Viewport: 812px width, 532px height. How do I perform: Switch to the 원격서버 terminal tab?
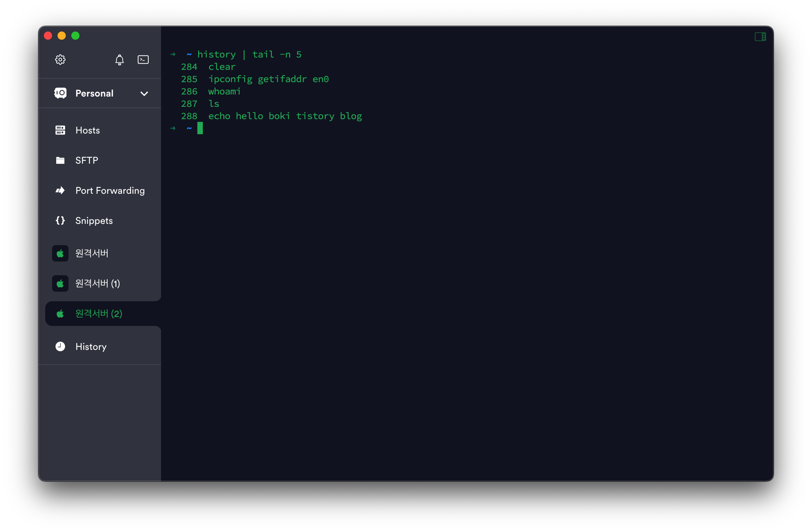pyautogui.click(x=91, y=253)
